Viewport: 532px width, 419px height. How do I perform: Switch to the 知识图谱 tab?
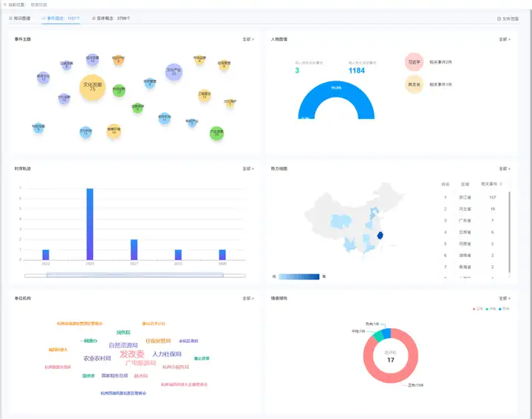click(x=21, y=18)
